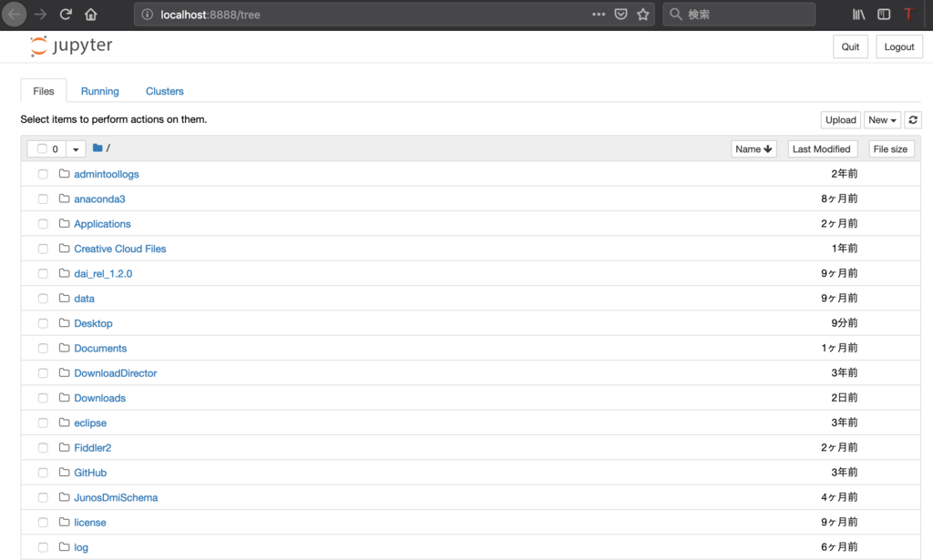Toggle the browser sidebar icon
933x560 pixels.
884,15
